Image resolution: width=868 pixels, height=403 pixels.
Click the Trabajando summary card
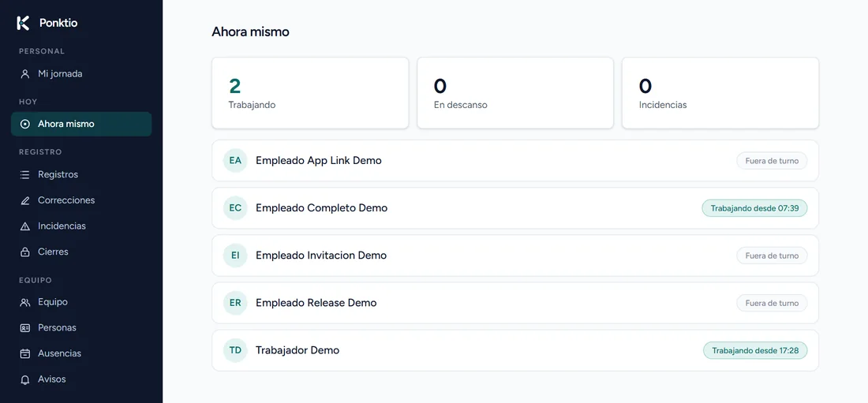pos(310,93)
